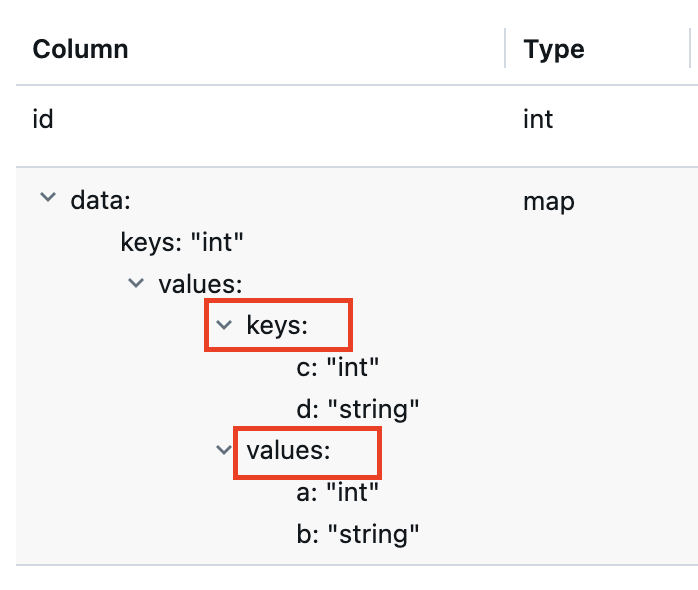Click the highlighted keys: label

click(x=277, y=325)
